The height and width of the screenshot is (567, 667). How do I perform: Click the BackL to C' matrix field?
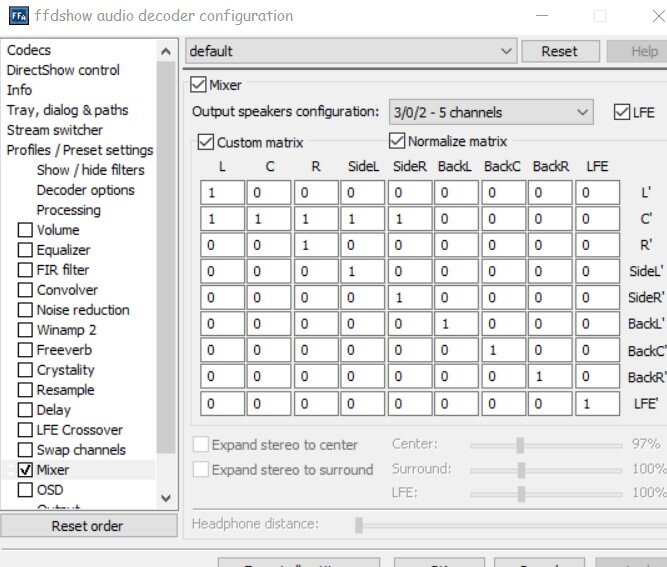click(456, 219)
